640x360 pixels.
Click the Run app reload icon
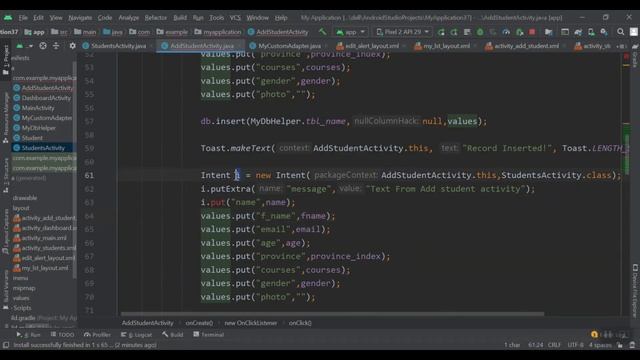(x=441, y=32)
